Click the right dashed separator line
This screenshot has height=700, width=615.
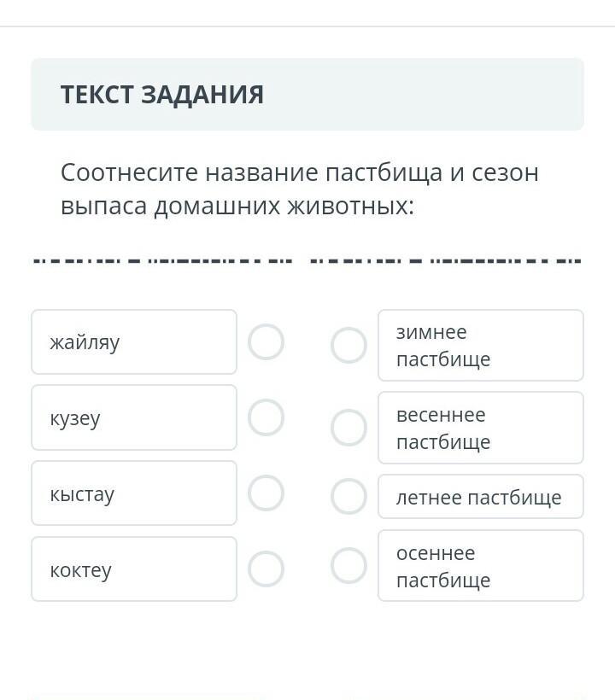tap(446, 260)
